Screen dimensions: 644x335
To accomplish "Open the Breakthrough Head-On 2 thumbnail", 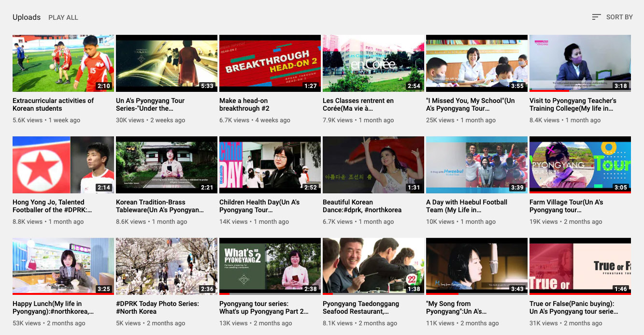I will tap(270, 63).
